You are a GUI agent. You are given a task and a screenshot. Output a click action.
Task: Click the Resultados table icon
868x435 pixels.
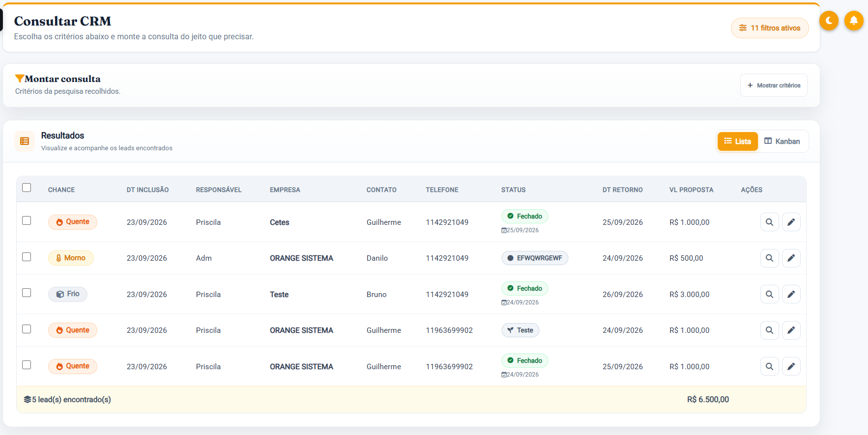(25, 141)
